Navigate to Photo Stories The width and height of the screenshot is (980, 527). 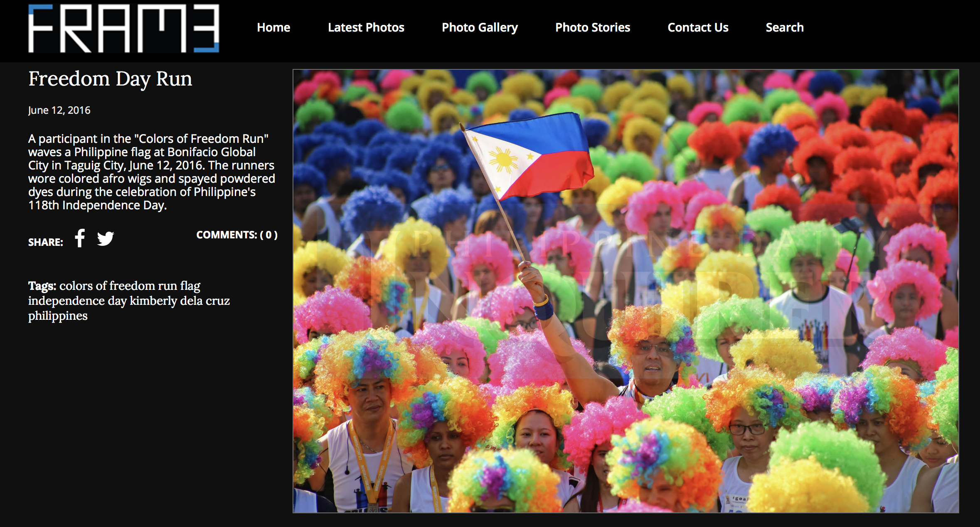click(x=593, y=27)
